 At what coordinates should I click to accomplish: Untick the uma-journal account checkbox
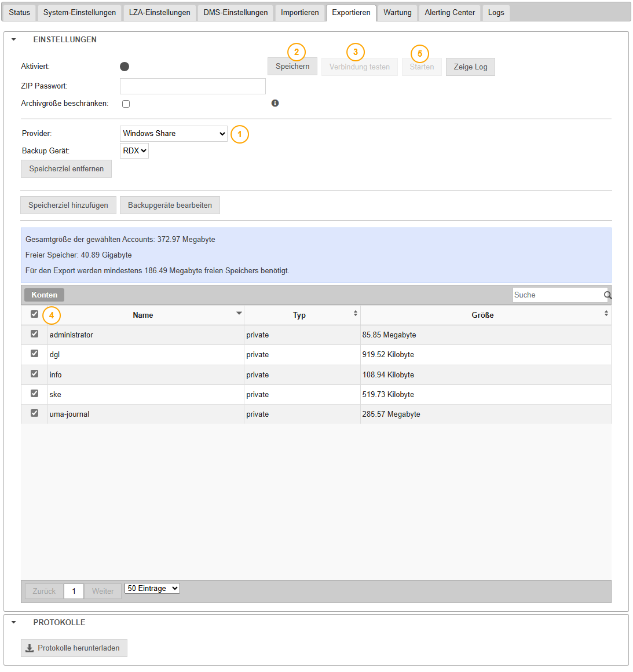(x=34, y=413)
